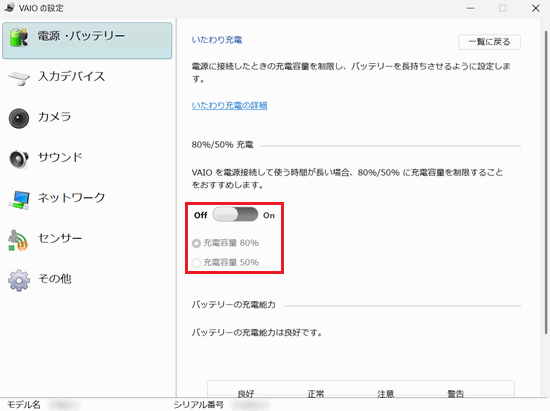Click the モデル名 label in status bar
Image resolution: width=550 pixels, height=411 pixels.
[x=24, y=405]
